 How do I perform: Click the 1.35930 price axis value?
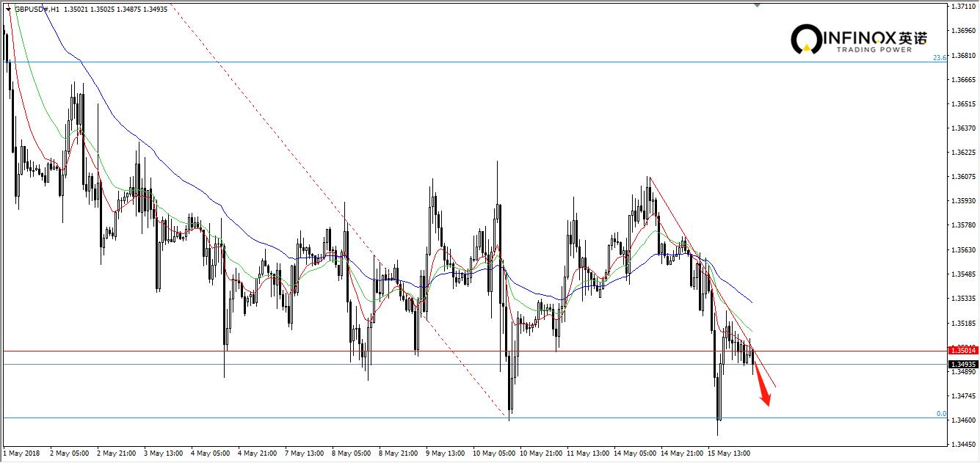pyautogui.click(x=963, y=201)
